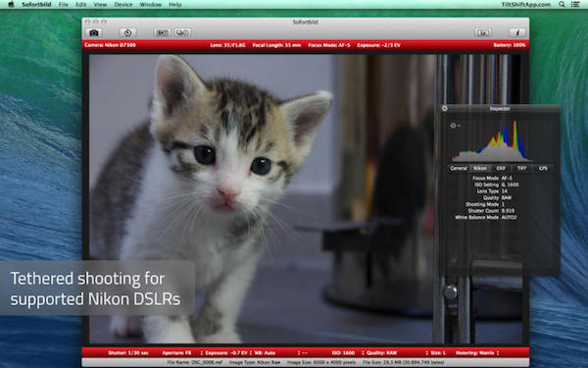The width and height of the screenshot is (588, 368).
Task: Click the interval shooting toolbar icon
Action: pos(182,32)
